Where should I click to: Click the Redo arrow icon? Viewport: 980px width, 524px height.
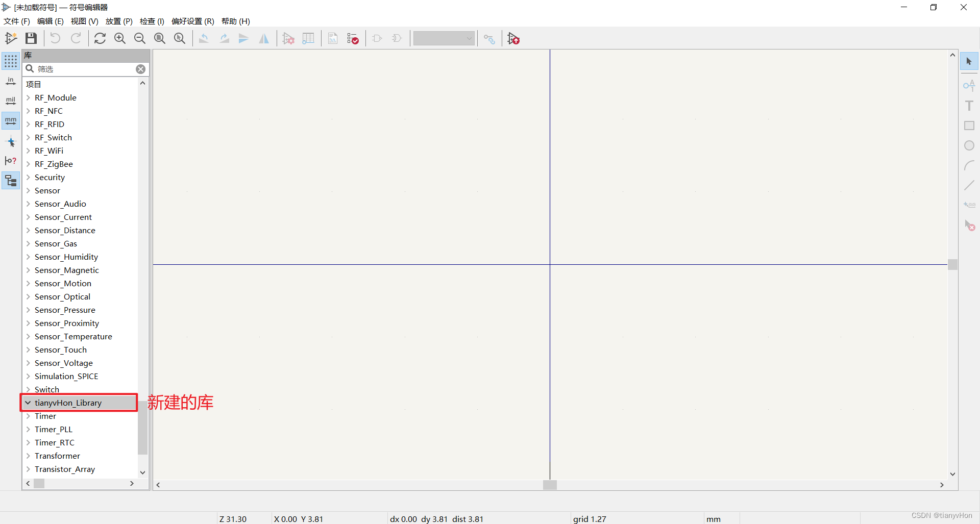[76, 38]
